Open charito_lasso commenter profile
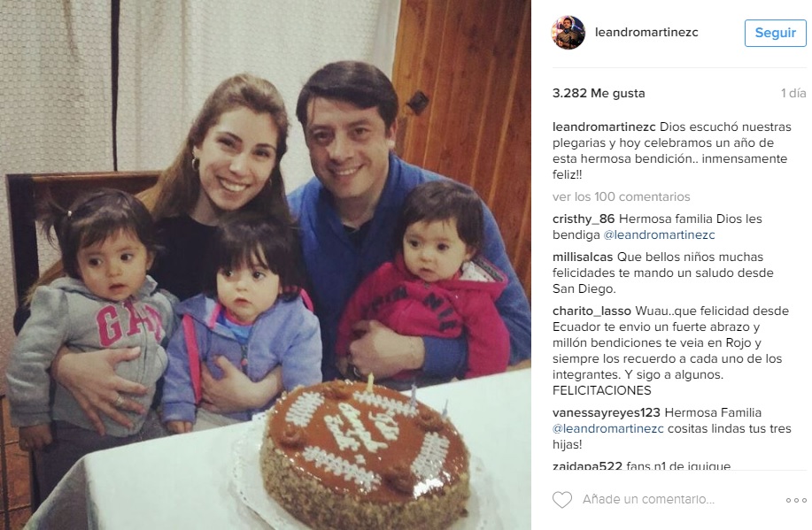The height and width of the screenshot is (530, 812). 592,311
